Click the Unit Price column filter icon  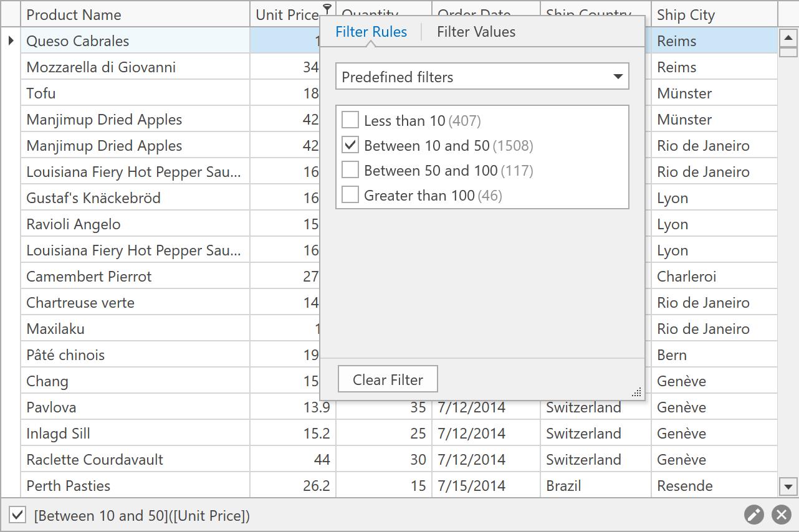[x=327, y=8]
